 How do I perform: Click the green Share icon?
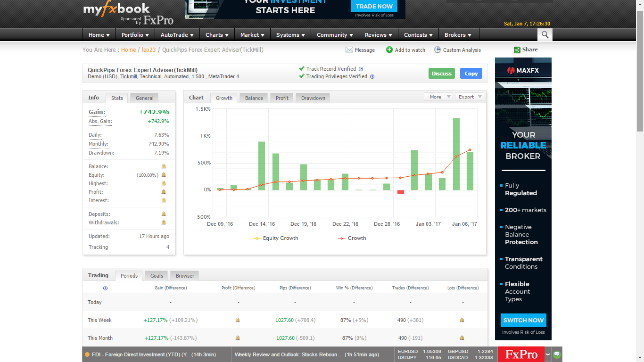pos(517,49)
